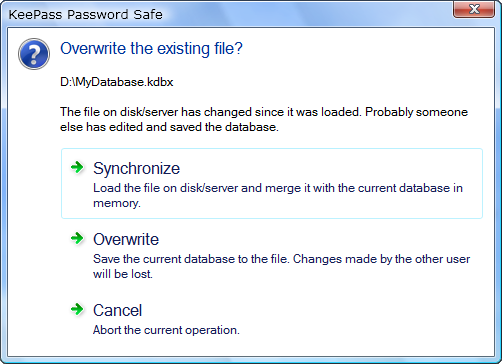
Task: Choose the Overwrite option title
Action: [x=126, y=239]
